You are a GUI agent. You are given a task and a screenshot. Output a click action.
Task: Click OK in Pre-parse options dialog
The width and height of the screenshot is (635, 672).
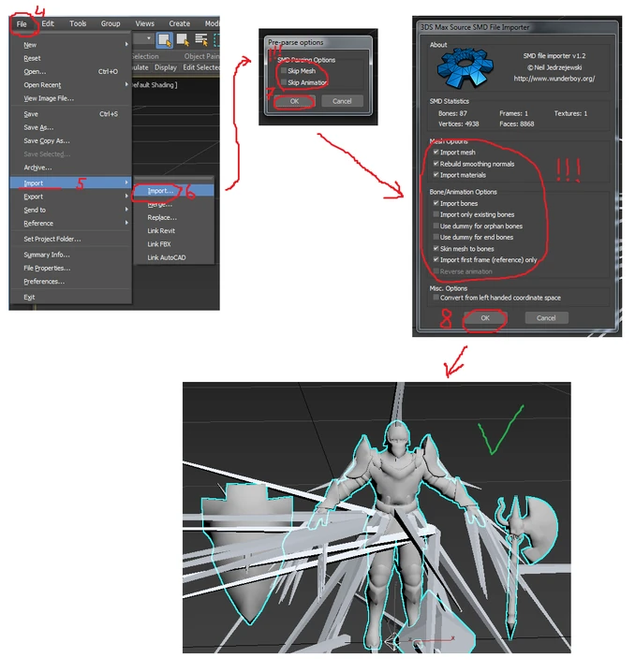(295, 101)
